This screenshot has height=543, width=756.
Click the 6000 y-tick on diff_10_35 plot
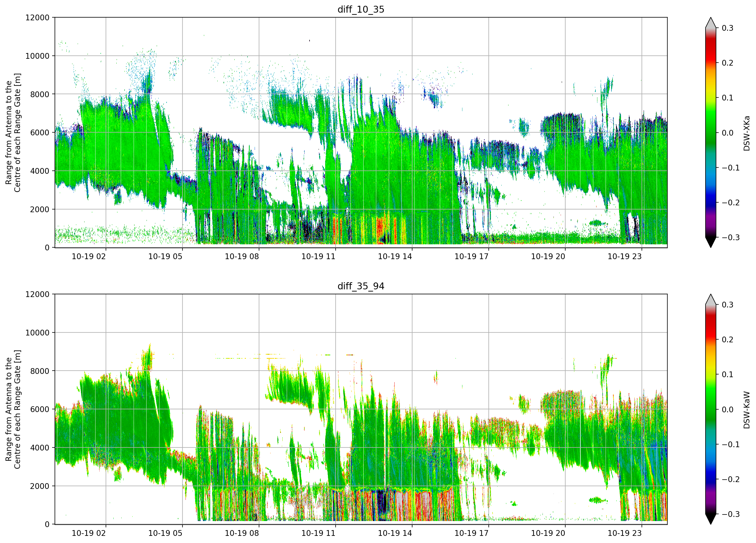point(40,132)
